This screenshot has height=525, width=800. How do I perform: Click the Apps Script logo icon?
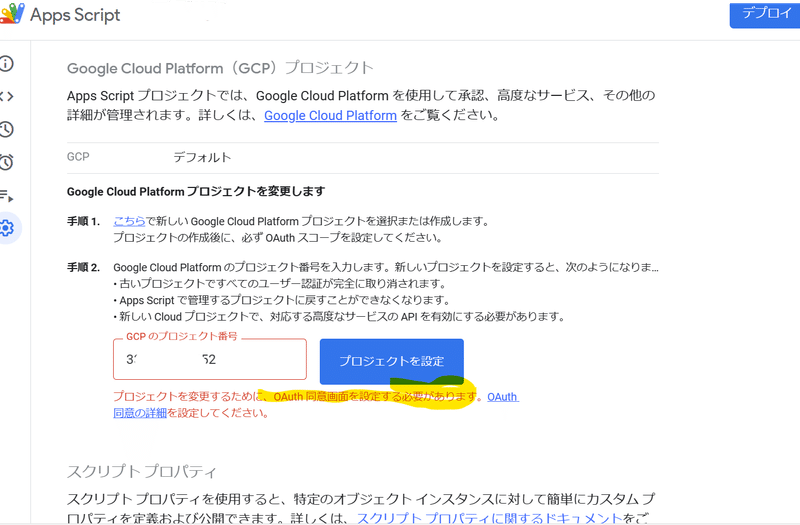pyautogui.click(x=11, y=13)
